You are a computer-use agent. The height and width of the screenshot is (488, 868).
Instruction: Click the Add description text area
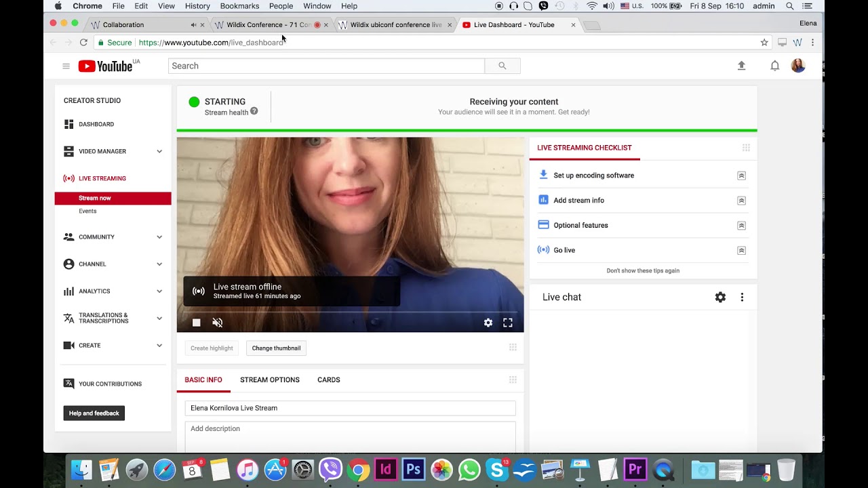tap(350, 437)
